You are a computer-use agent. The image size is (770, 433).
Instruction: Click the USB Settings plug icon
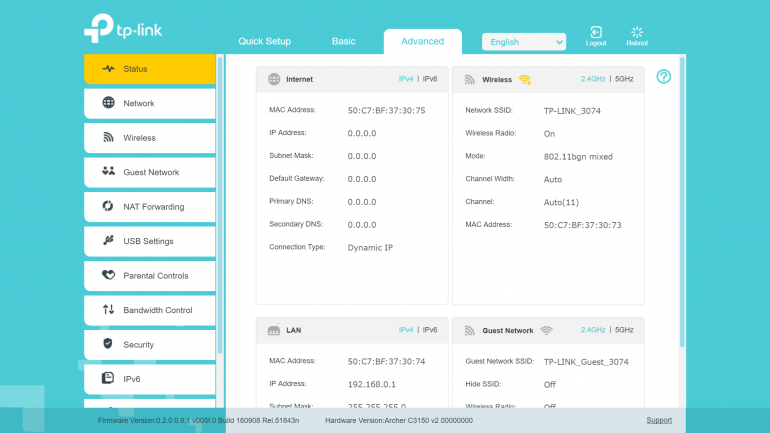(109, 240)
